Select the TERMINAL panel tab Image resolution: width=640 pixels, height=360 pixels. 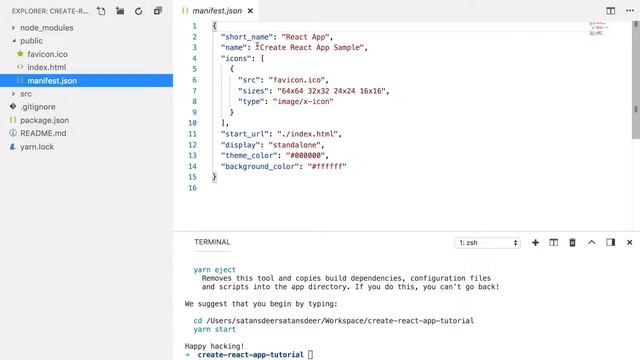pos(212,242)
